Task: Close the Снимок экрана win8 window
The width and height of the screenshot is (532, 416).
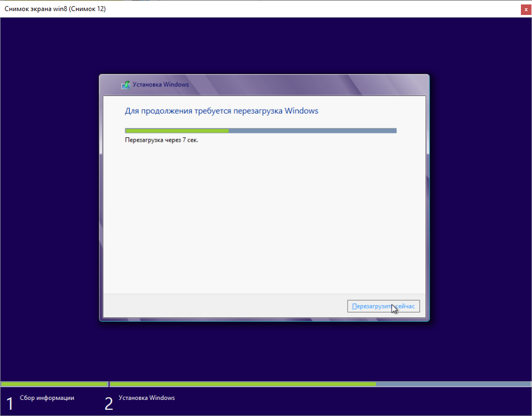Action: click(x=526, y=9)
